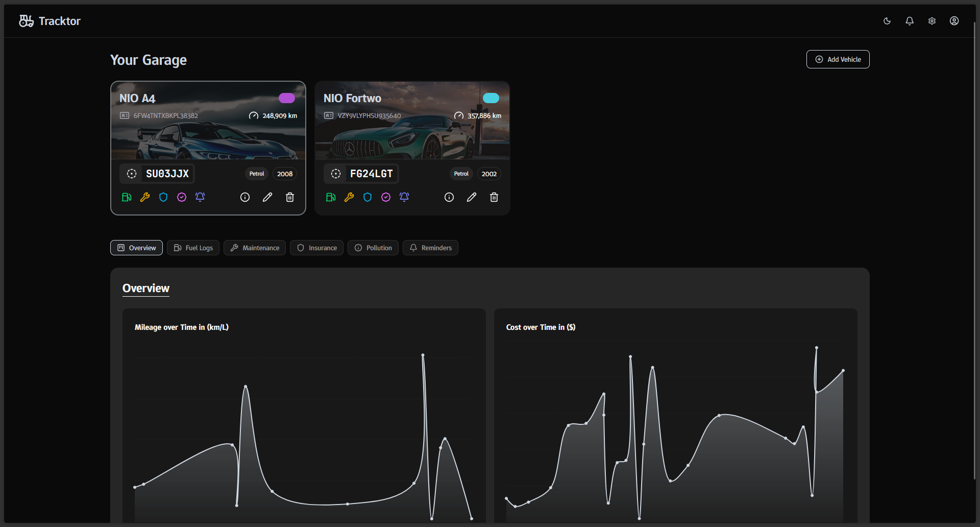This screenshot has height=527, width=980.
Task: Open reminder bell icon on NIO Fortwo card
Action: pos(404,197)
